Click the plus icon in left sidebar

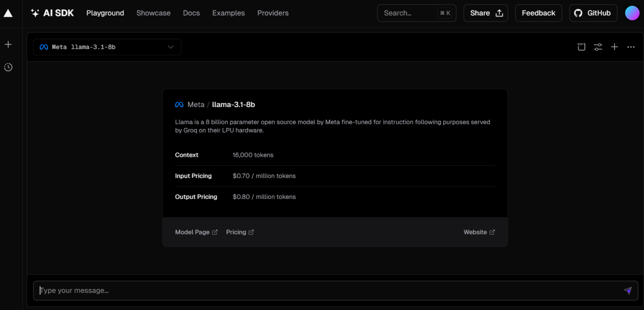pos(8,44)
